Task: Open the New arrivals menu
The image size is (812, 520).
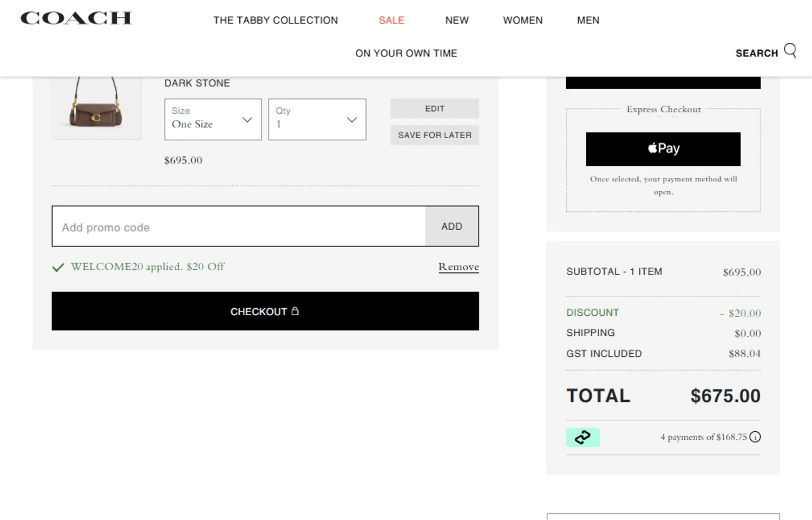Action: coord(457,21)
